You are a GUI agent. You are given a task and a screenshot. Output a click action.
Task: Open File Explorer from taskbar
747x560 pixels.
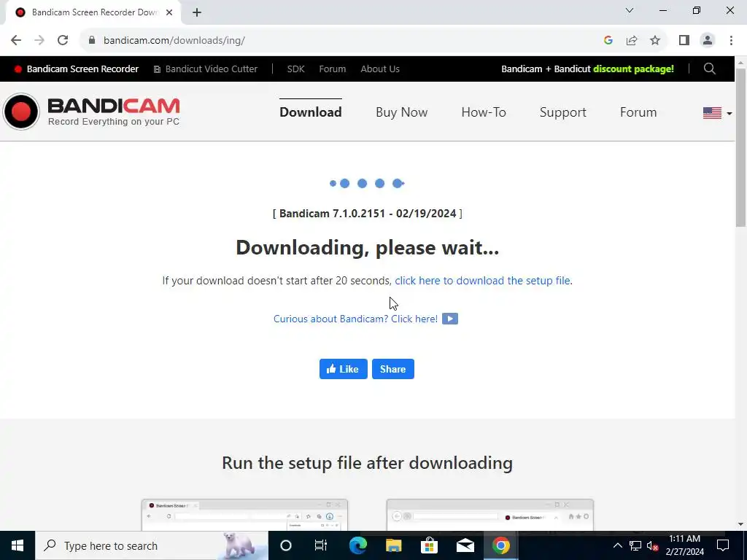tap(393, 545)
